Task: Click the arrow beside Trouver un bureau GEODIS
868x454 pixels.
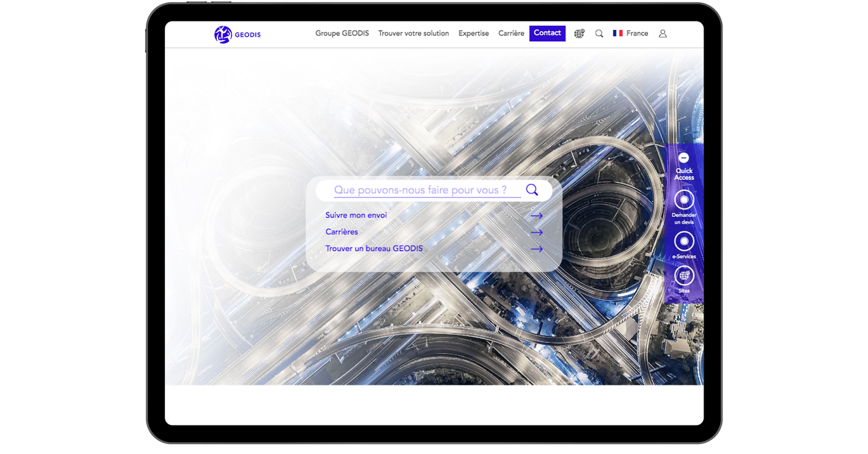Action: pyautogui.click(x=536, y=249)
